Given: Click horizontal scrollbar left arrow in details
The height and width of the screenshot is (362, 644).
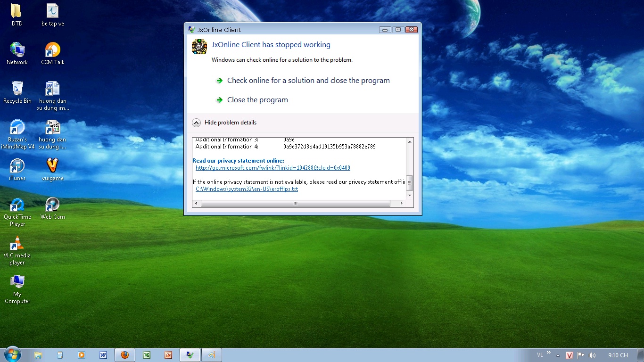Looking at the screenshot, I should coord(197,204).
